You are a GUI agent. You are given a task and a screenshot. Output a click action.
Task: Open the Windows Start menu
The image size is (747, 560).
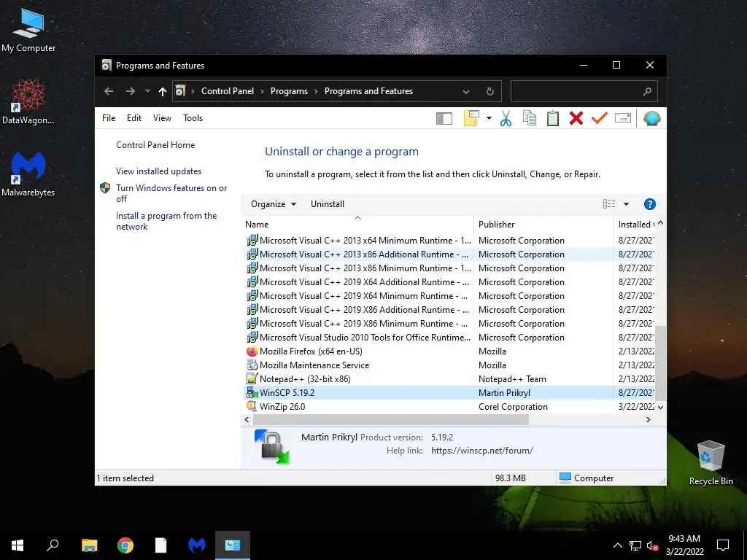18,545
